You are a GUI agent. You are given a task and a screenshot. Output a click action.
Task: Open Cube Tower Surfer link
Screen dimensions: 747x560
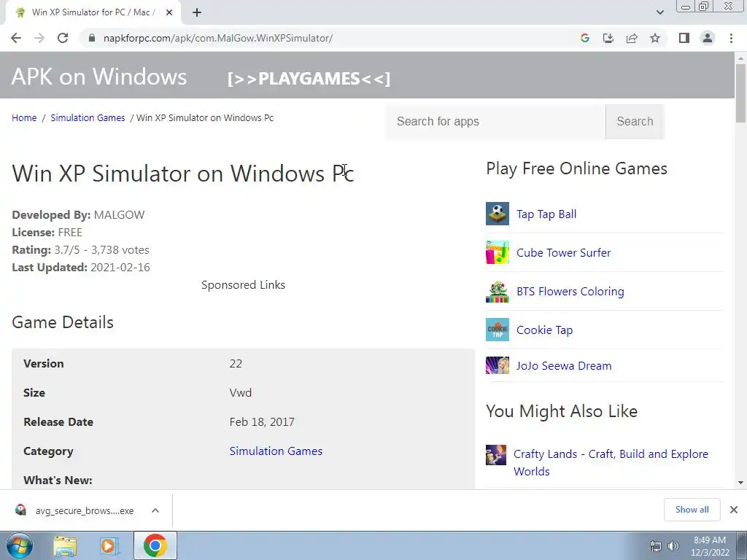[564, 253]
